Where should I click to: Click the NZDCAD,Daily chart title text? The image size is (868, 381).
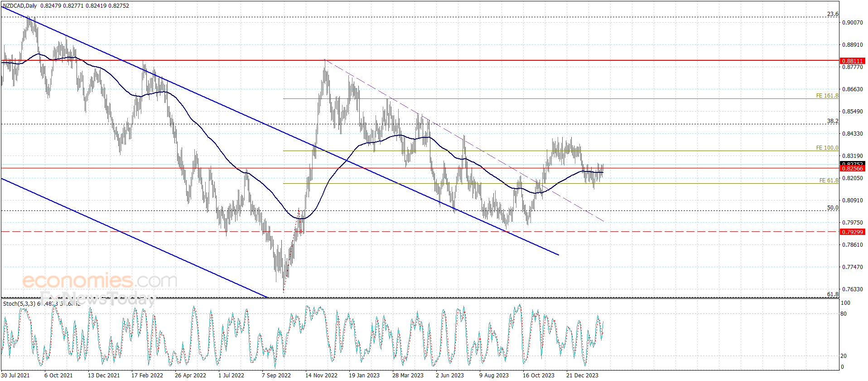(20, 6)
